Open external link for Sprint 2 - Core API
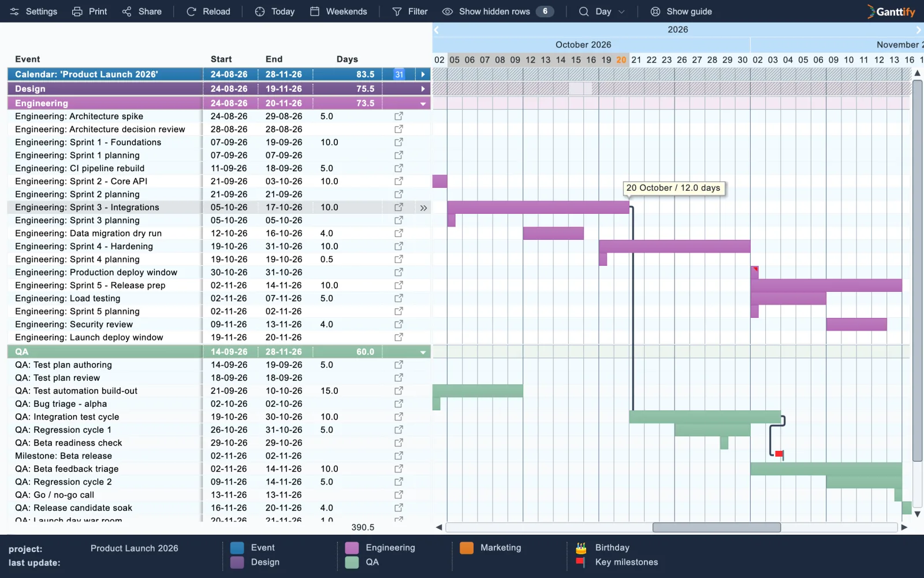This screenshot has width=924, height=578. point(398,181)
